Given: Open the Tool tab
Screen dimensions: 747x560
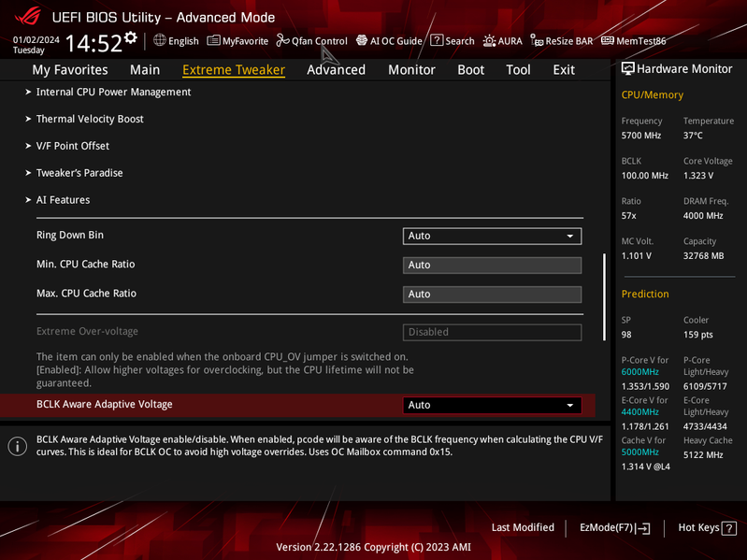Looking at the screenshot, I should tap(518, 69).
